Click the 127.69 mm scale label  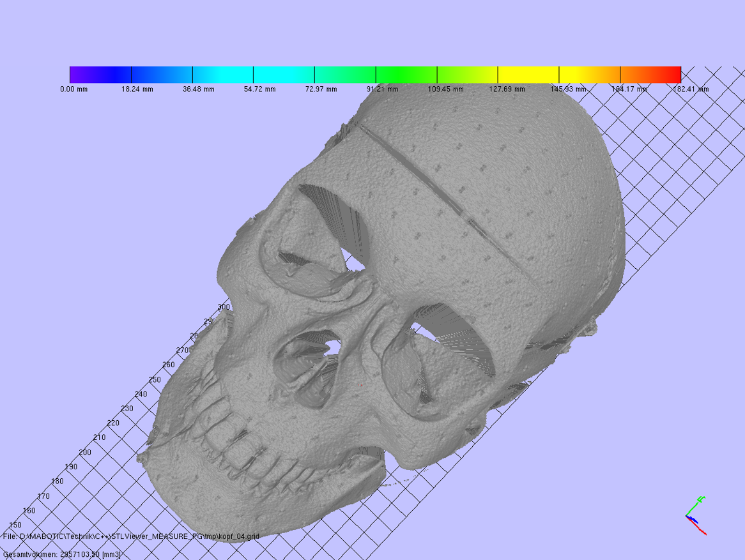click(x=507, y=89)
